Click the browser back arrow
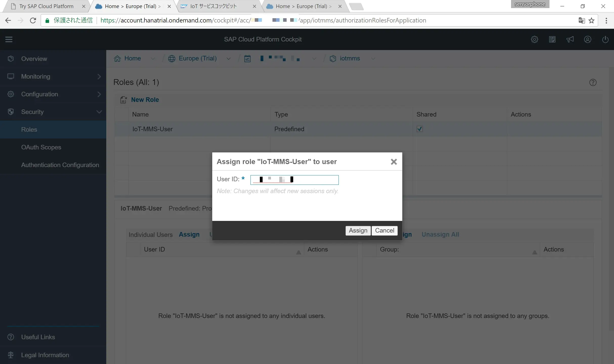 point(8,20)
